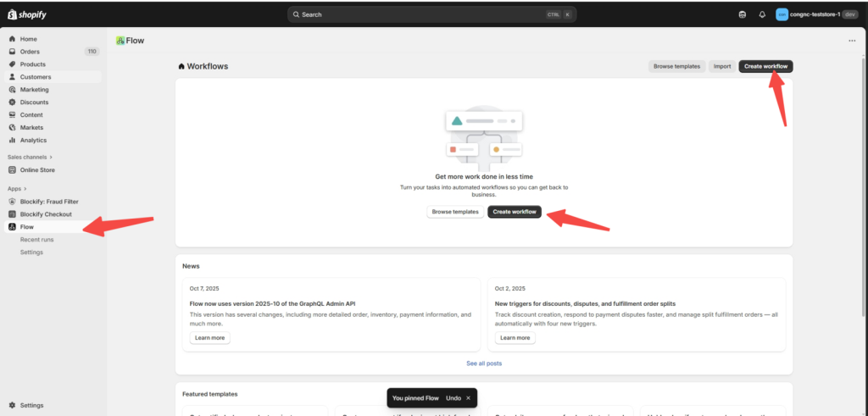This screenshot has width=868, height=416.
Task: Undo pinning Flow
Action: 453,398
